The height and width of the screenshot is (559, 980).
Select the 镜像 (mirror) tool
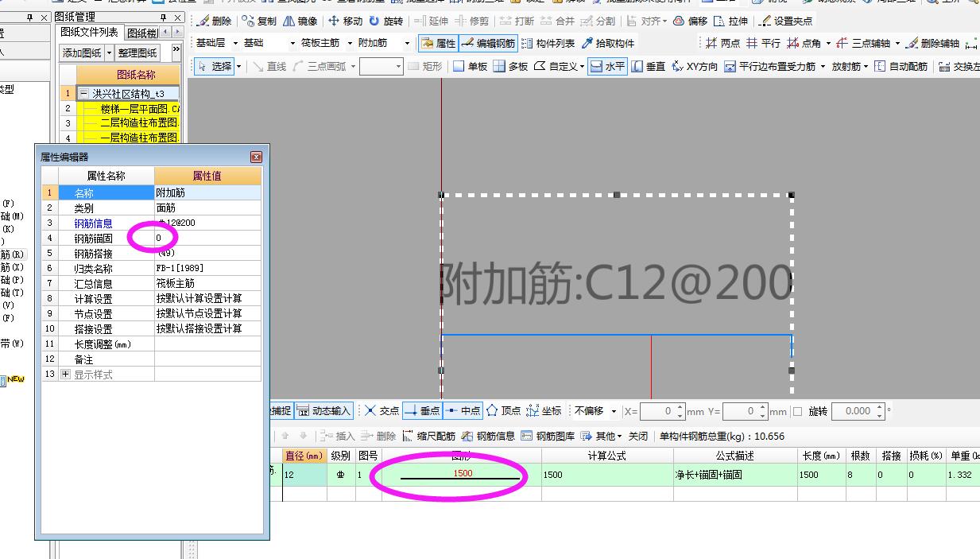point(300,21)
